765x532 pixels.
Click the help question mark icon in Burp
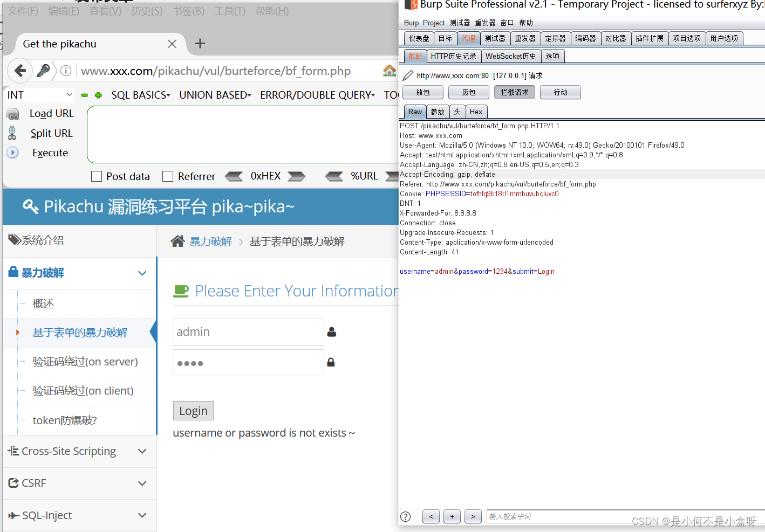pos(405,516)
